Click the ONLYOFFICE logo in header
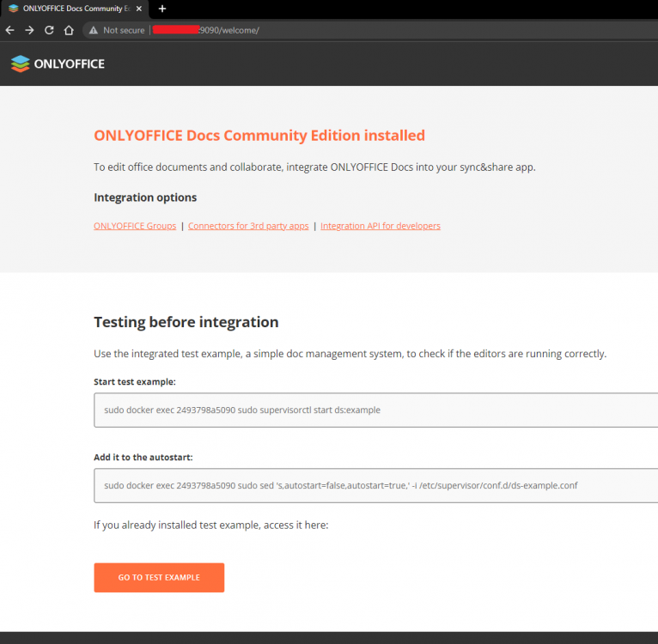Viewport: 658px width, 644px height. pyautogui.click(x=58, y=64)
